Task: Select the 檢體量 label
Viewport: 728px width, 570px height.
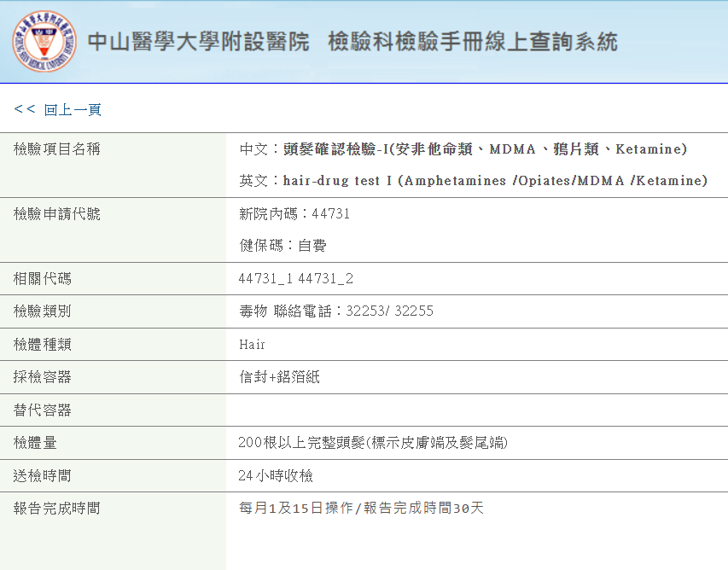Action: (35, 443)
